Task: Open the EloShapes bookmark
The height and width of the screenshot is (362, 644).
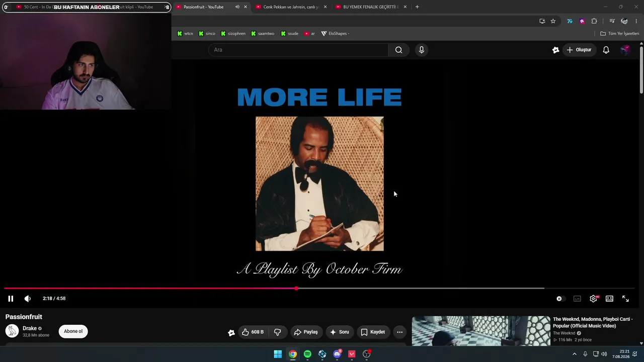Action: tap(335, 34)
